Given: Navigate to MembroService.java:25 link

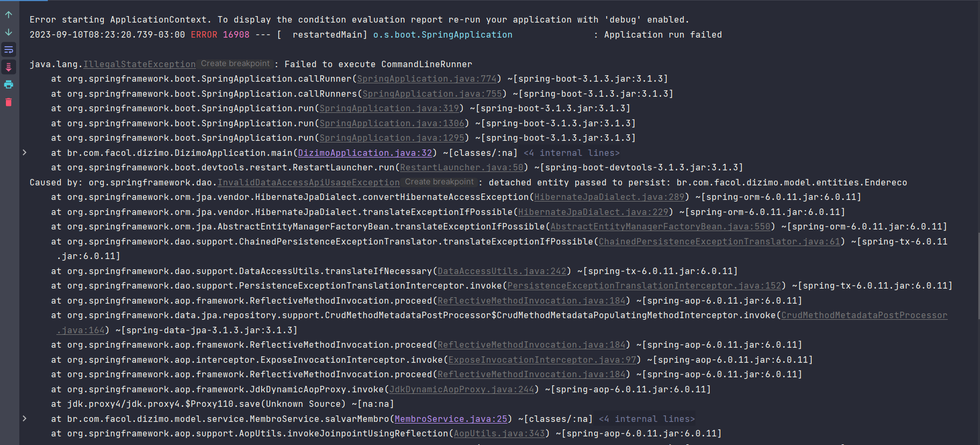Looking at the screenshot, I should [x=451, y=419].
